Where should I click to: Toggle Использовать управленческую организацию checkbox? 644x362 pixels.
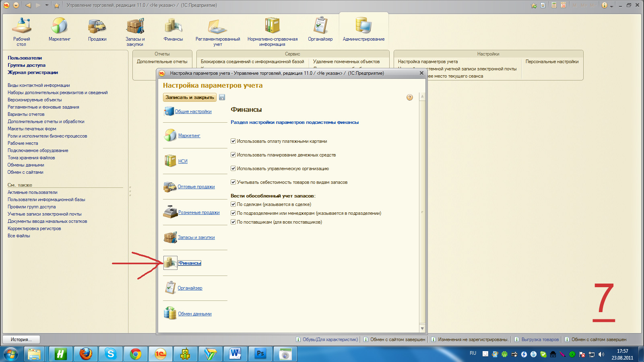click(x=233, y=169)
